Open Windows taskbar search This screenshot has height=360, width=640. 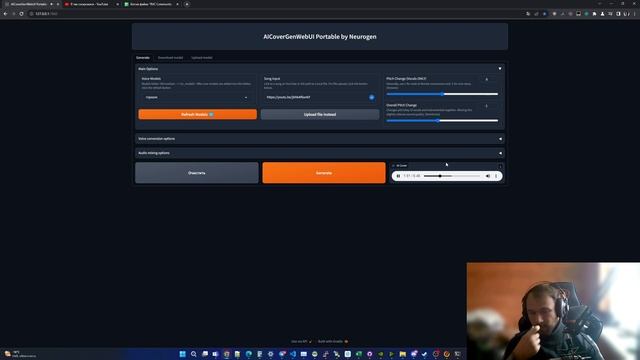coord(193,354)
